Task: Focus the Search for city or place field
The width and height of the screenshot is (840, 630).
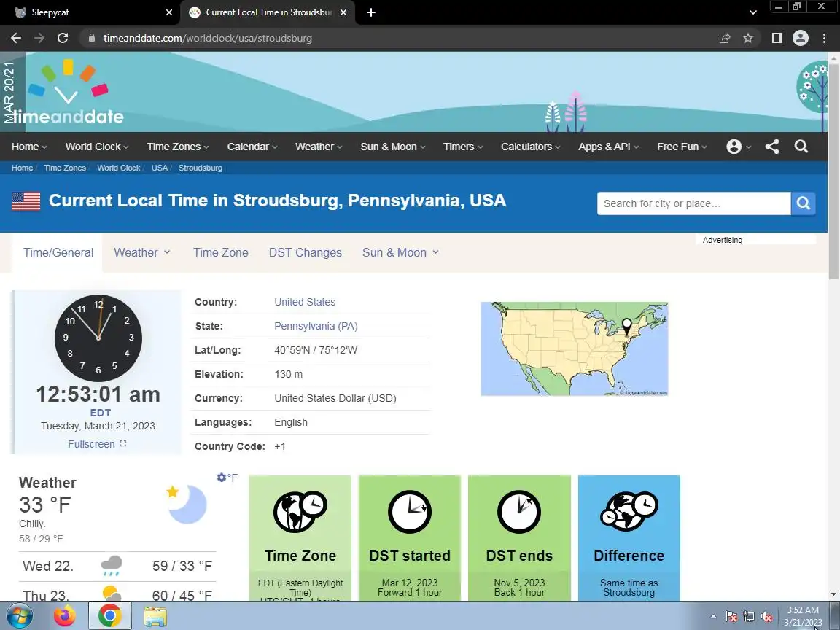Action: pyautogui.click(x=693, y=203)
